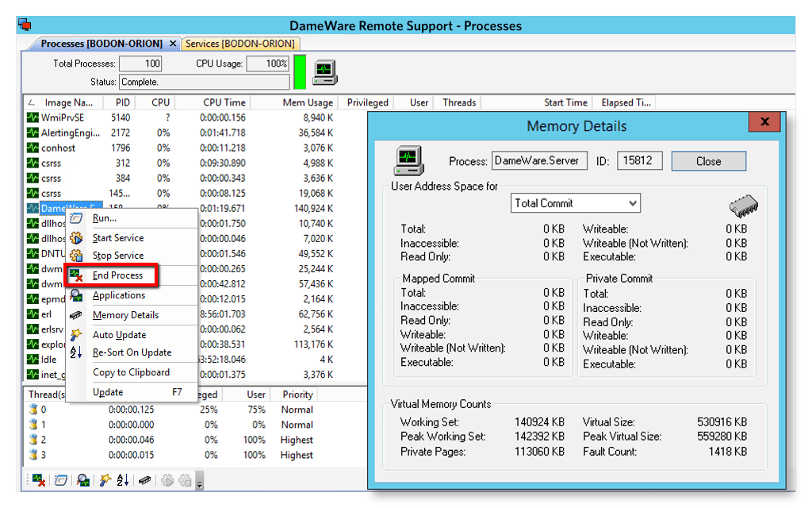Open the Total Commit dropdown
The image size is (812, 508).
coord(575,202)
